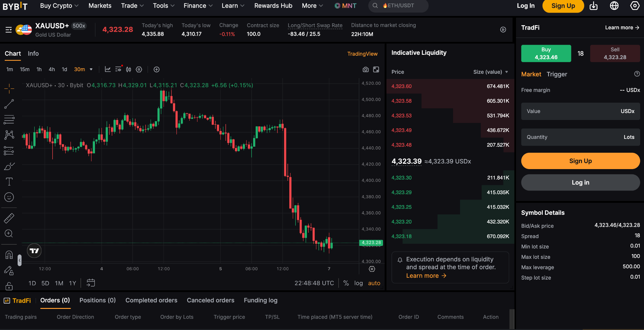Open the forecasting and measurement tools
This screenshot has height=330, width=644.
[9, 151]
